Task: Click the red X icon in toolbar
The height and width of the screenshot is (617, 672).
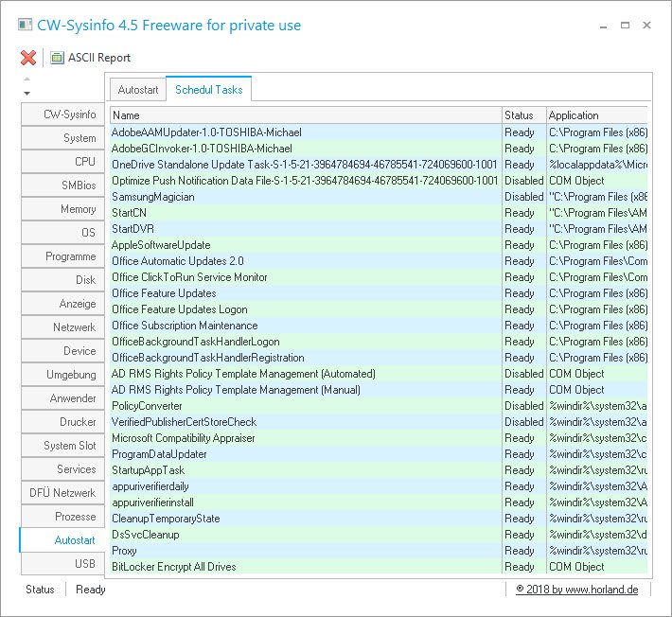Action: click(28, 58)
